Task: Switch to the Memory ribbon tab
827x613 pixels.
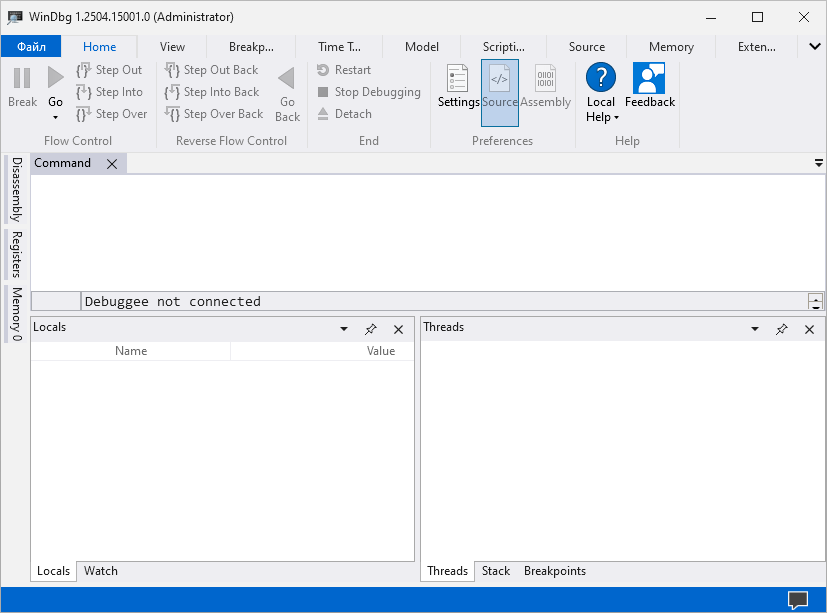Action: pyautogui.click(x=671, y=47)
